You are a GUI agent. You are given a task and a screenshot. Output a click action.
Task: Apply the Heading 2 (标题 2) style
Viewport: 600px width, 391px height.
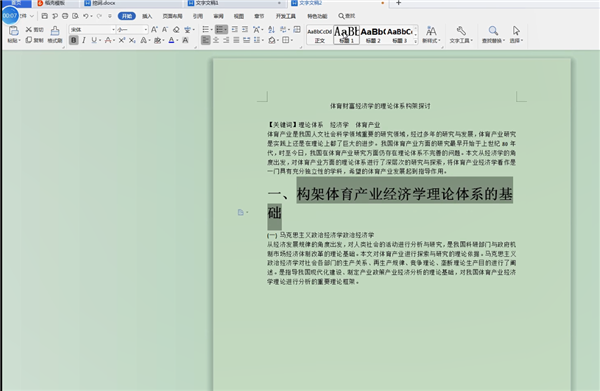click(373, 34)
